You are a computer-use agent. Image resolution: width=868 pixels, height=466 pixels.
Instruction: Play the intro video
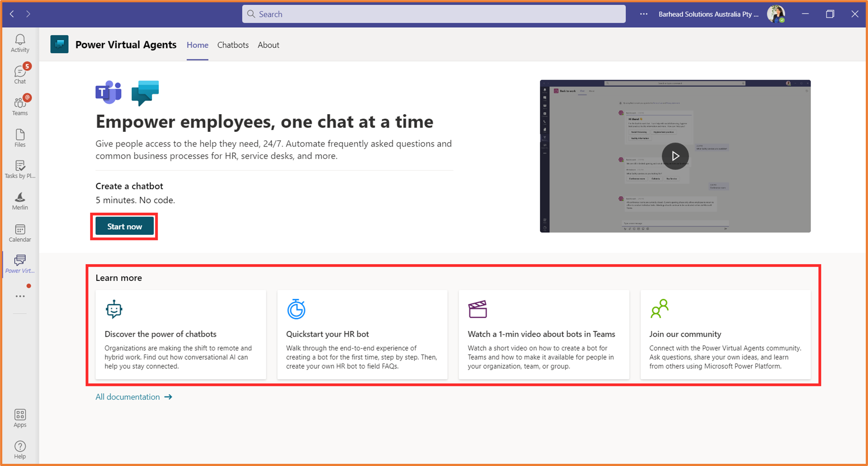point(675,156)
